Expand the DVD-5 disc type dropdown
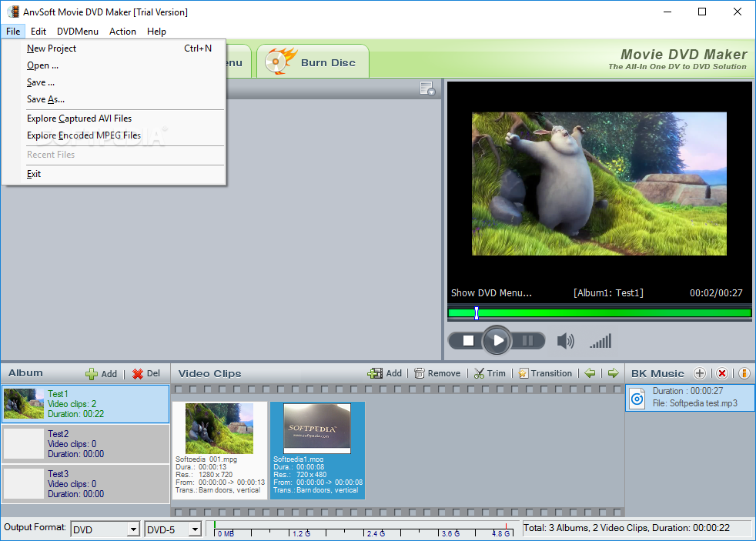Image resolution: width=756 pixels, height=541 pixels. pos(195,529)
